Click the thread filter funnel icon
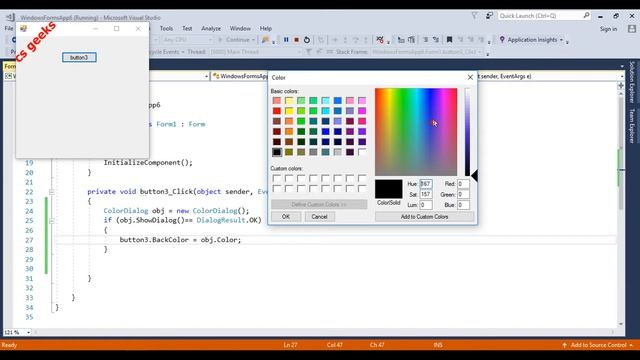 click(x=309, y=52)
